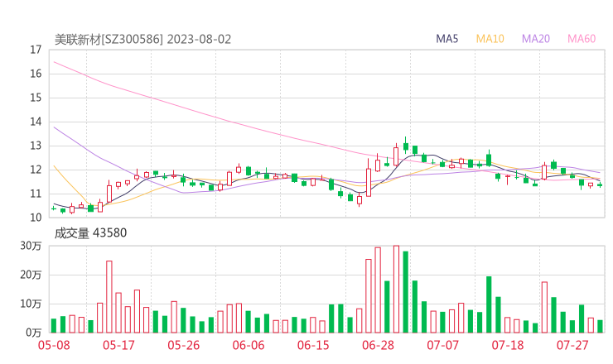613x364 pixels.
Task: Click the MA10 legend label
Action: pyautogui.click(x=490, y=39)
